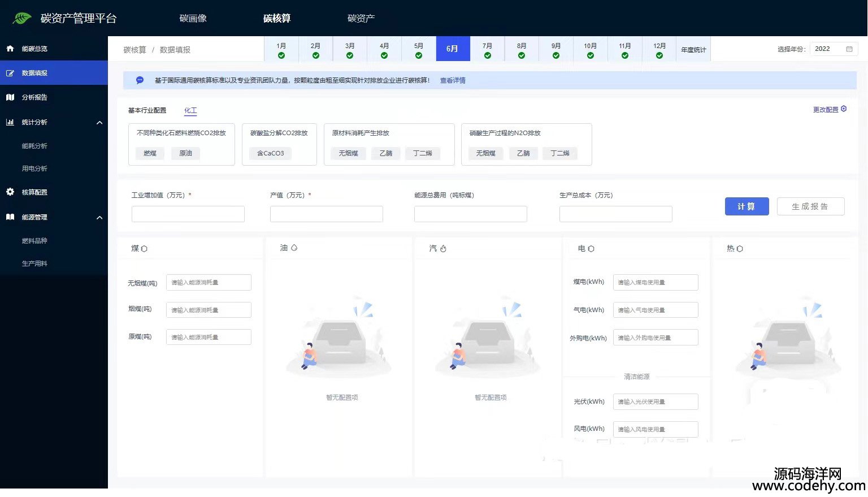Viewport: 868px width, 497px height.
Task: Focus the 煤电(kWh) usage input
Action: pos(656,283)
